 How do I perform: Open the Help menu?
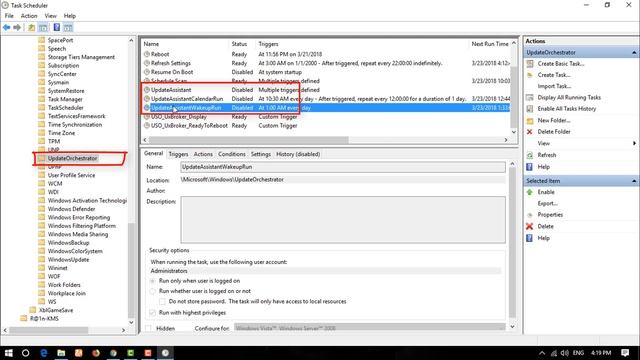70,16
